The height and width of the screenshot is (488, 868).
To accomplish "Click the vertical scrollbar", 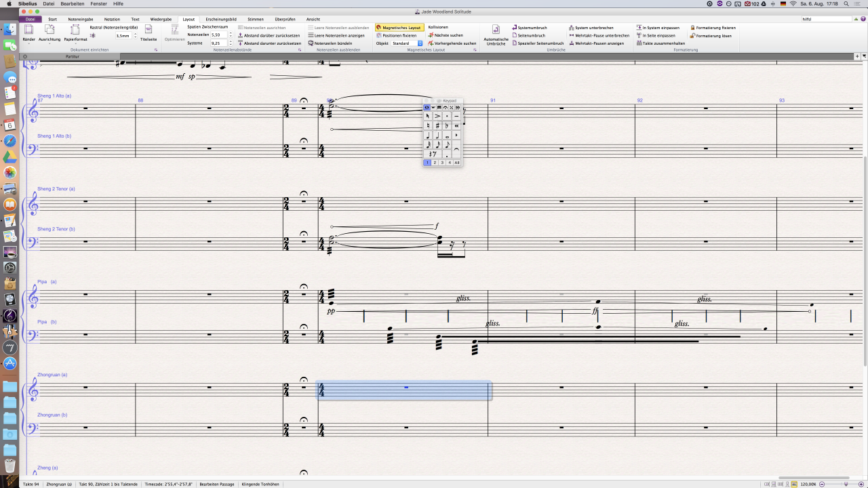I will coord(865,261).
